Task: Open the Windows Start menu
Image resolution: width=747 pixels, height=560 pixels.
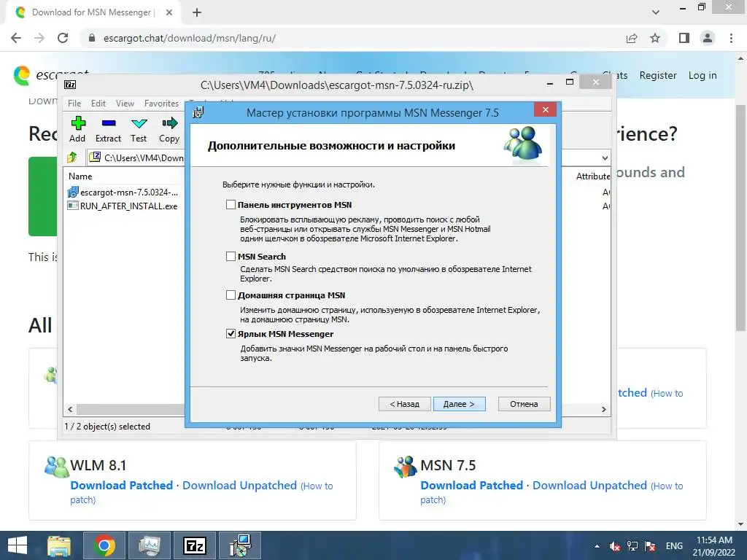Action: click(x=18, y=545)
